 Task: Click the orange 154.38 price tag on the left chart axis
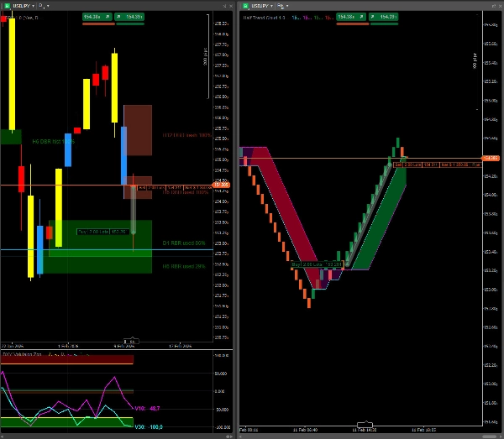tap(221, 185)
